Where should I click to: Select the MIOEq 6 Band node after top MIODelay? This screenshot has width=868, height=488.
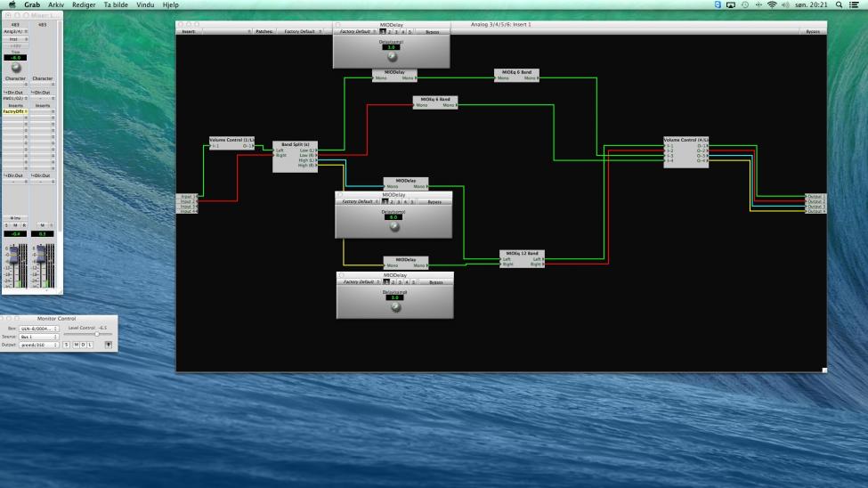point(516,76)
